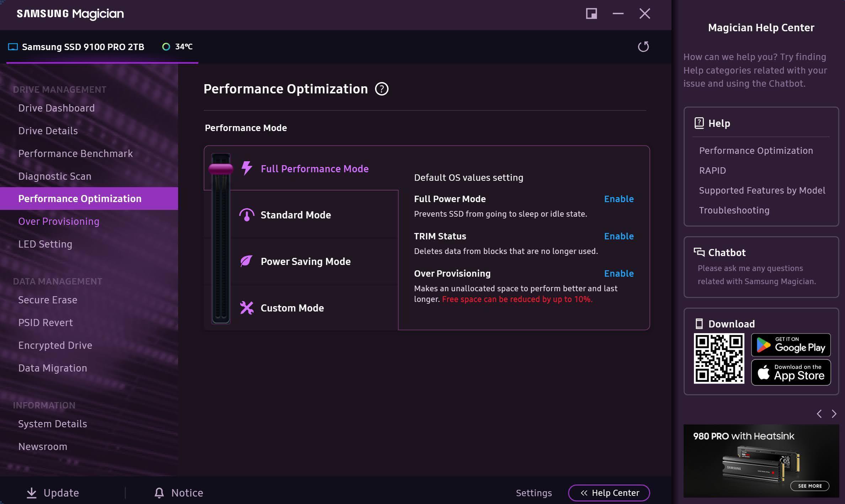Click the performance mode slider handle
This screenshot has height=504, width=845.
coord(221,169)
